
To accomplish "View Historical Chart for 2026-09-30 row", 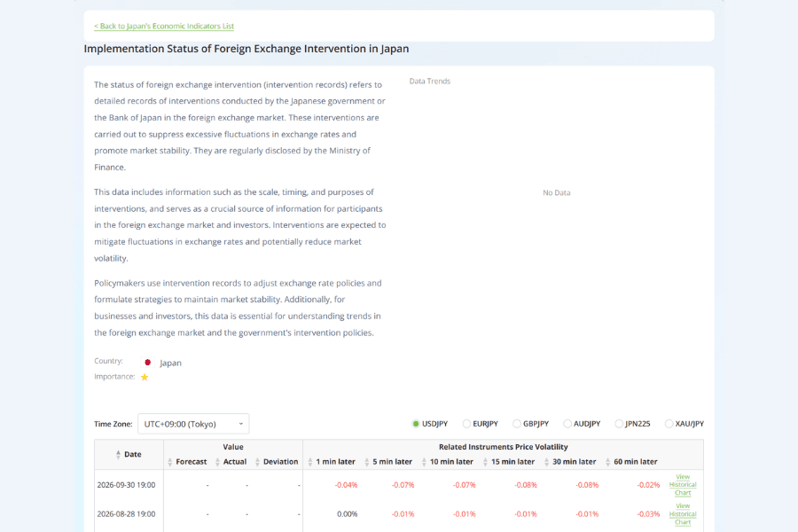I will (x=683, y=485).
